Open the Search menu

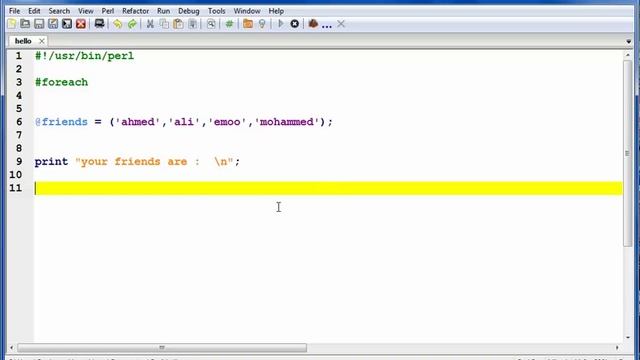59,11
